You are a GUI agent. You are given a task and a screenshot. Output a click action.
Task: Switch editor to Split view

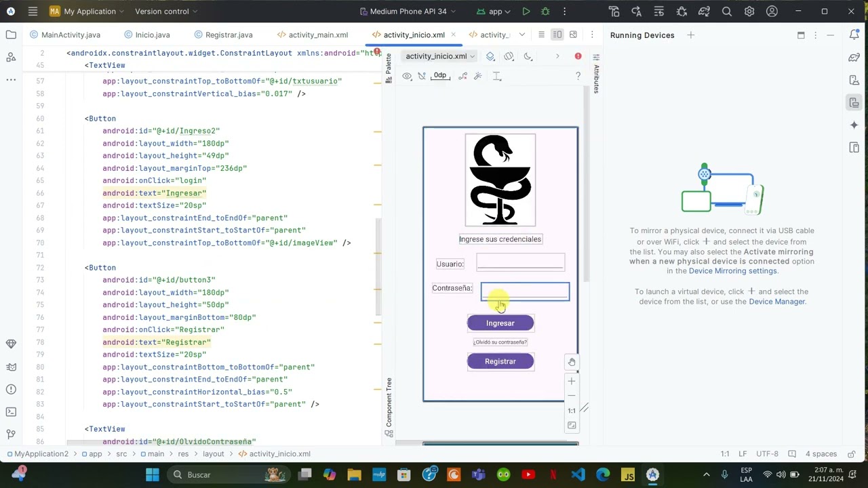pos(557,35)
